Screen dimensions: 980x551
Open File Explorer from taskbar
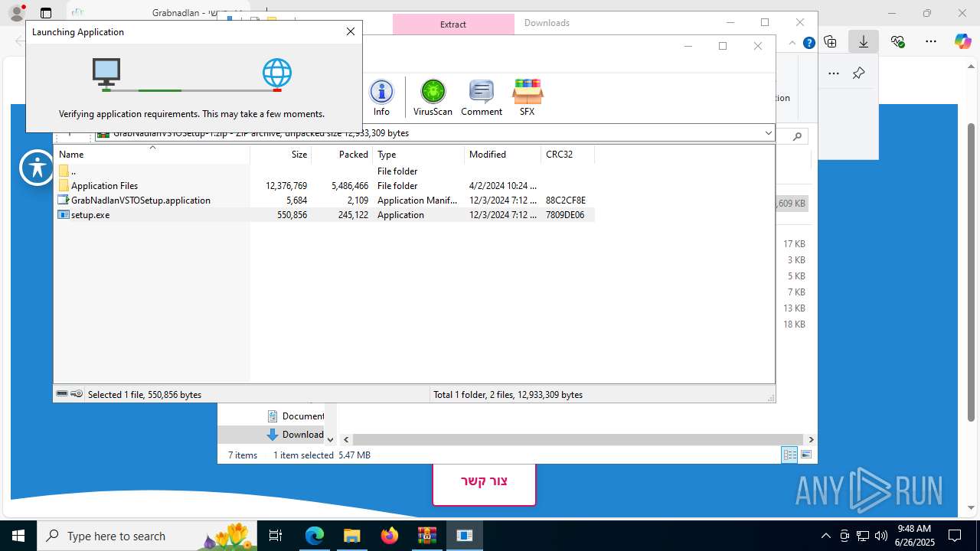[351, 536]
